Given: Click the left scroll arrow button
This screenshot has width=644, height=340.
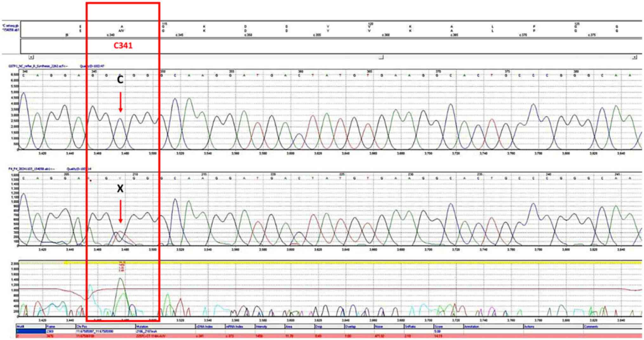Looking at the screenshot, I should [x=31, y=57].
